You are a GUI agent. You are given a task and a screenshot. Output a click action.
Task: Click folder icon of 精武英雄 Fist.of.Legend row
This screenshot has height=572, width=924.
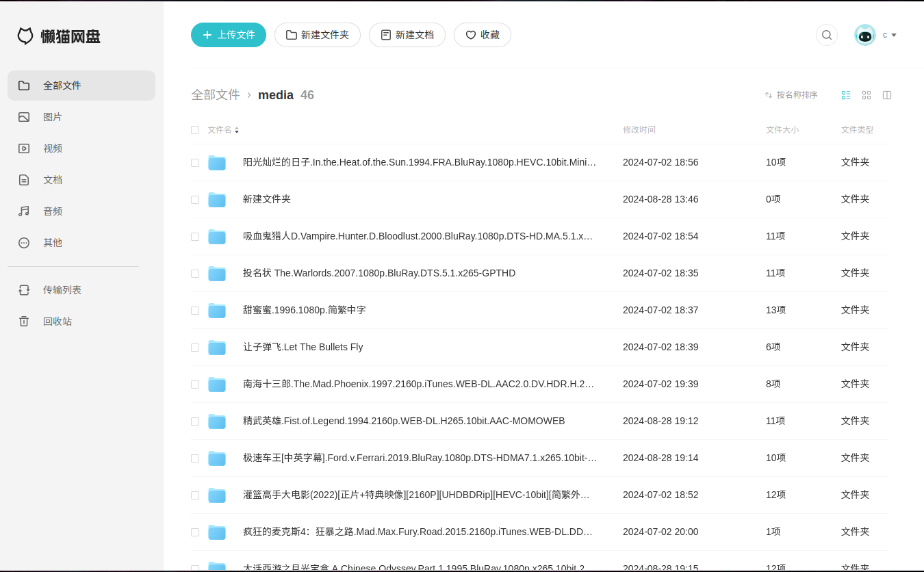[x=217, y=421]
